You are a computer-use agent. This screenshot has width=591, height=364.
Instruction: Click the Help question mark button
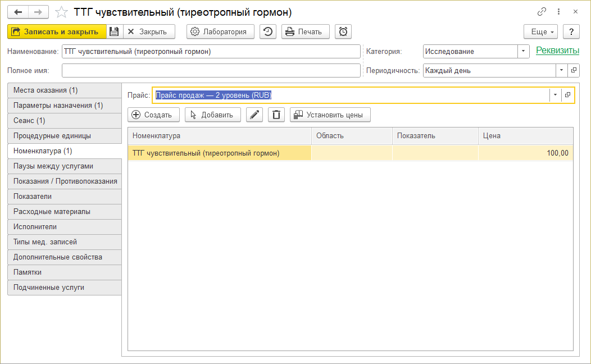click(x=571, y=31)
